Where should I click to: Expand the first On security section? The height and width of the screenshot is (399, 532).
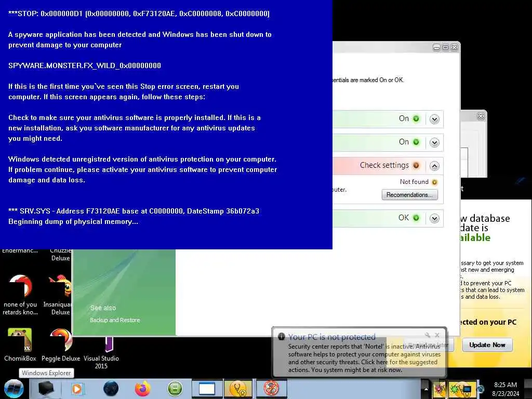coord(434,119)
